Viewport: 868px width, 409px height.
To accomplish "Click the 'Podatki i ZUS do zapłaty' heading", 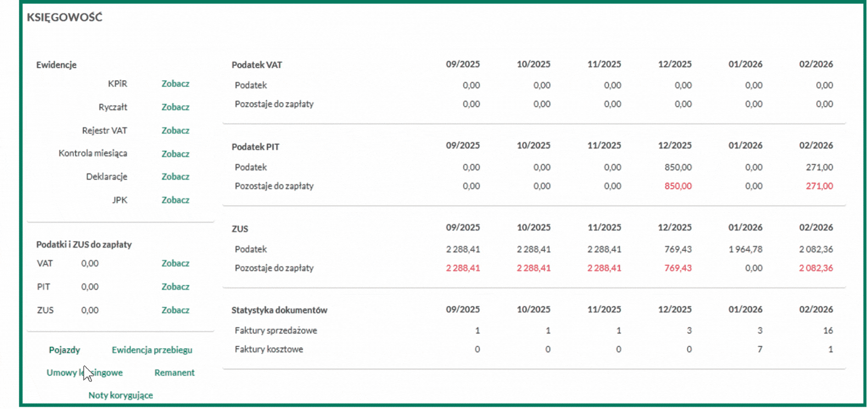I will pos(84,245).
